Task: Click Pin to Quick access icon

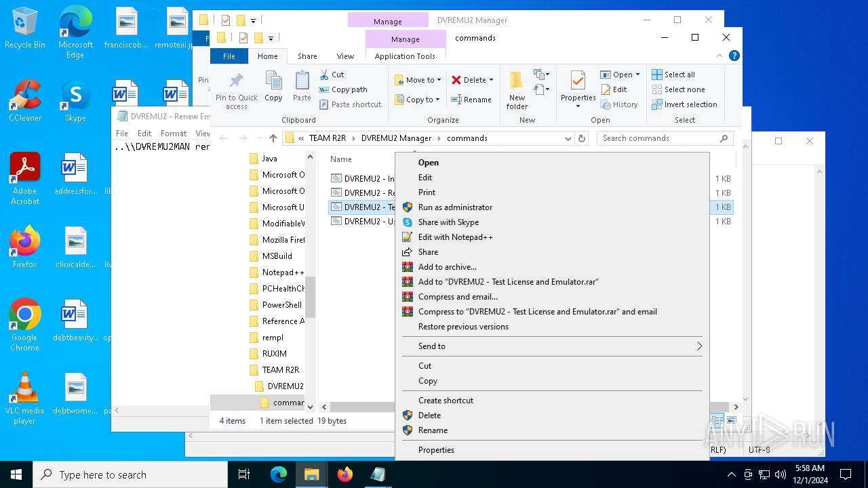Action: click(x=236, y=91)
